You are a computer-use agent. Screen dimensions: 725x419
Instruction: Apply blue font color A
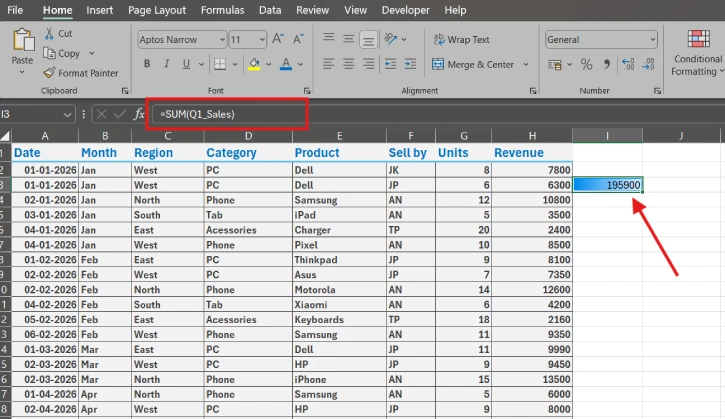point(286,64)
